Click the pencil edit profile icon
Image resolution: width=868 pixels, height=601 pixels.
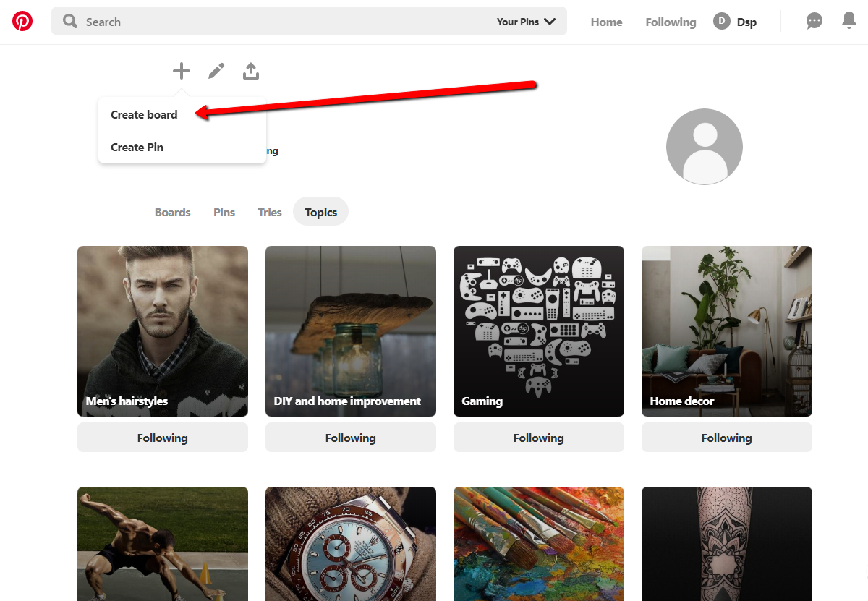216,71
